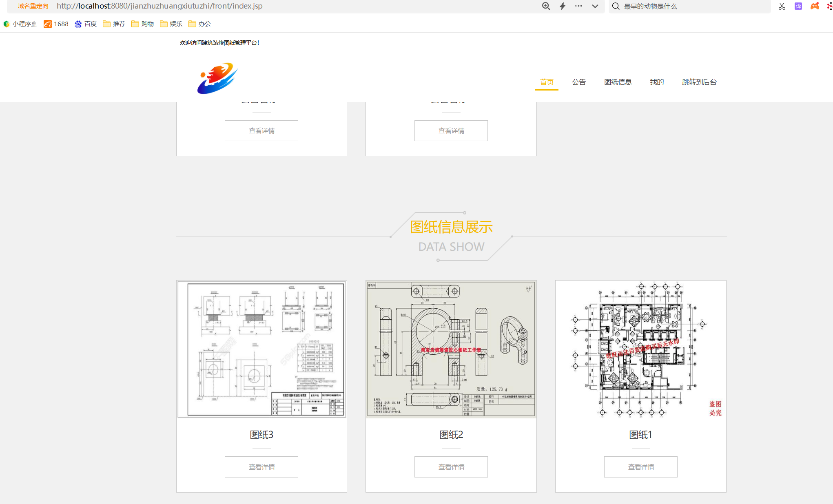Go to the 公告 navigation tab
The image size is (833, 504).
point(578,82)
